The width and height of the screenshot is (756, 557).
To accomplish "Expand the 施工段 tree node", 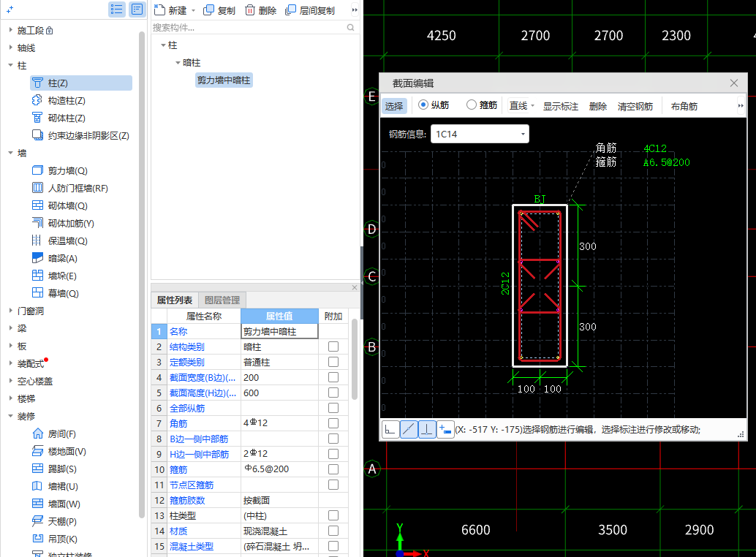I will coord(11,30).
